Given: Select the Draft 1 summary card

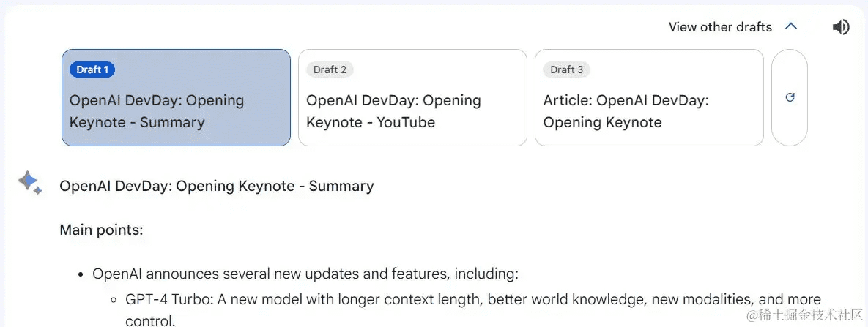Looking at the screenshot, I should (176, 97).
